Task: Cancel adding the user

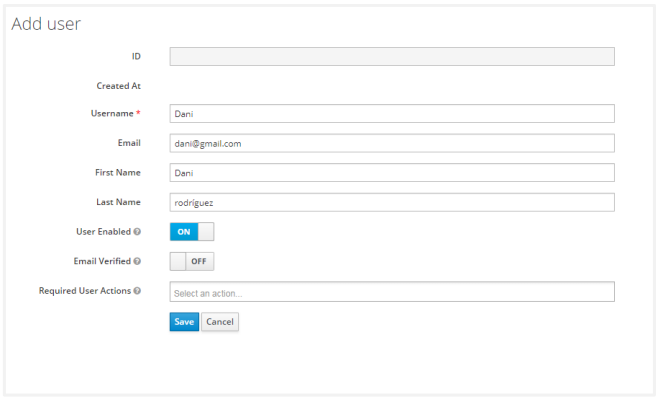Action: [x=220, y=322]
